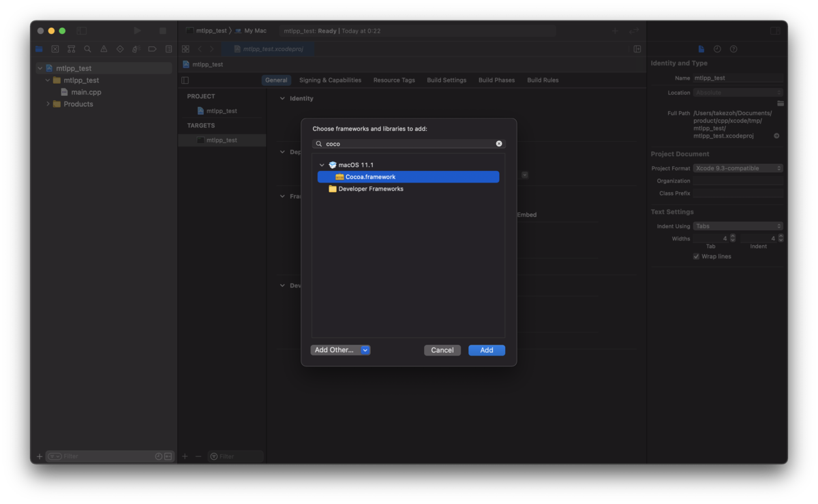Collapse the mtlpp_test folder group
The height and width of the screenshot is (504, 818).
coord(48,80)
